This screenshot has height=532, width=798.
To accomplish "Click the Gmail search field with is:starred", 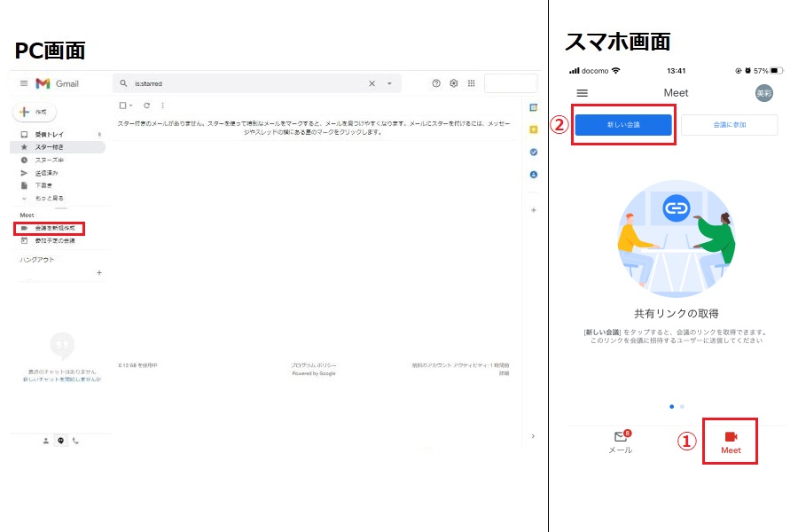I will [248, 83].
